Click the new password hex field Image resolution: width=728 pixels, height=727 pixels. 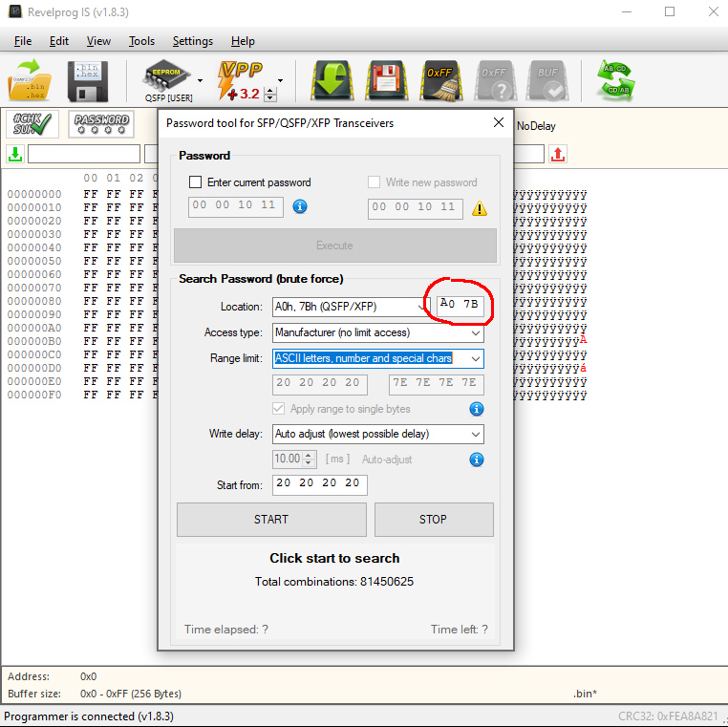[x=416, y=208]
